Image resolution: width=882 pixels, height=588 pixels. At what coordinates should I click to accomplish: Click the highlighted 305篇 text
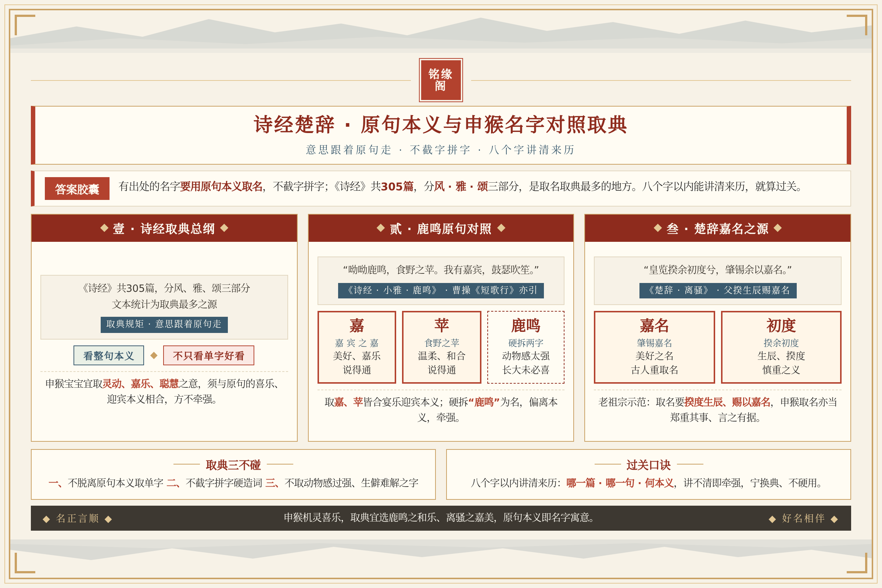[397, 186]
